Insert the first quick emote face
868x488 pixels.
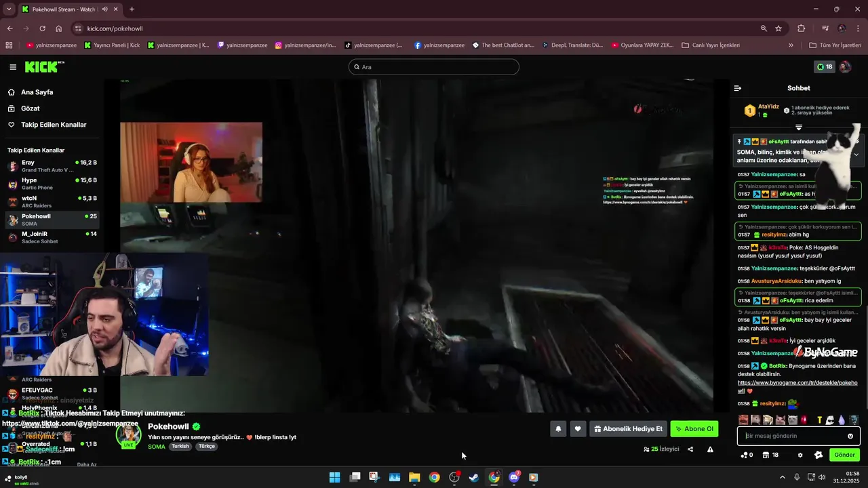(744, 420)
